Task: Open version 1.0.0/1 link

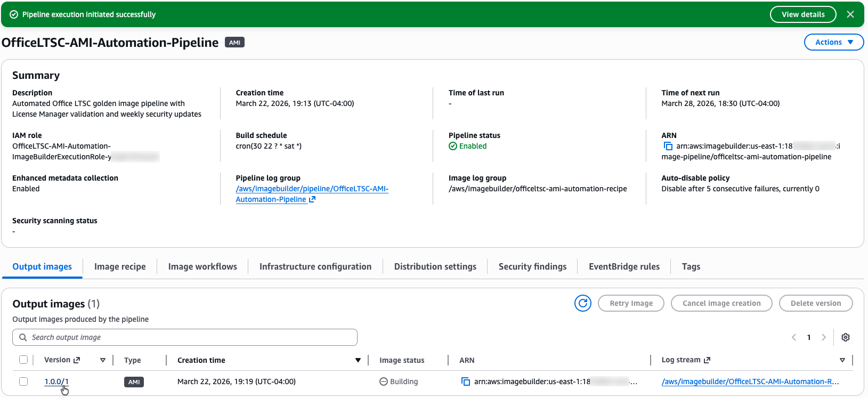Action: [x=56, y=381]
